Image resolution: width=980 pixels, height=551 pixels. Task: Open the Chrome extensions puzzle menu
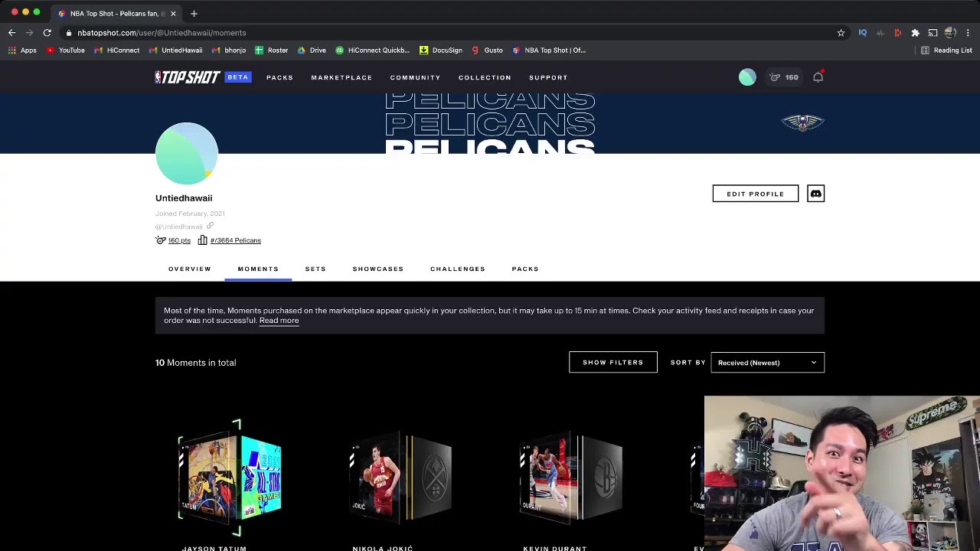point(915,33)
